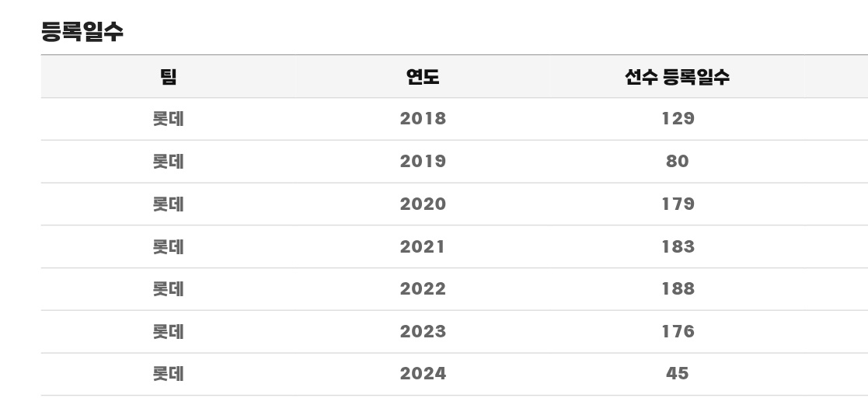Click the 선수 등록일수 column header
868x412 pixels.
pyautogui.click(x=677, y=77)
